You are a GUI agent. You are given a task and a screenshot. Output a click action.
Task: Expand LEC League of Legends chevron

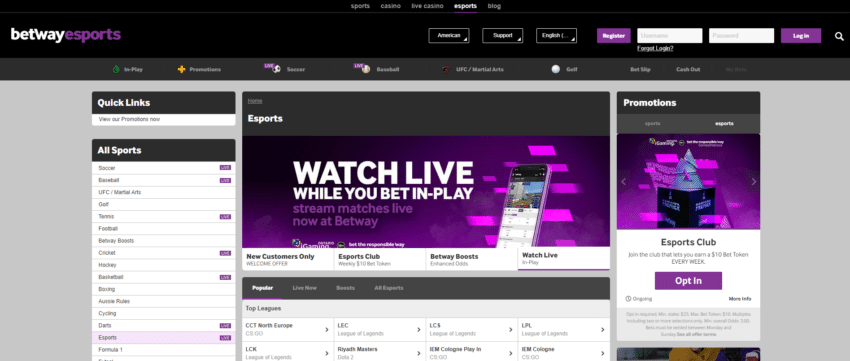tap(418, 330)
